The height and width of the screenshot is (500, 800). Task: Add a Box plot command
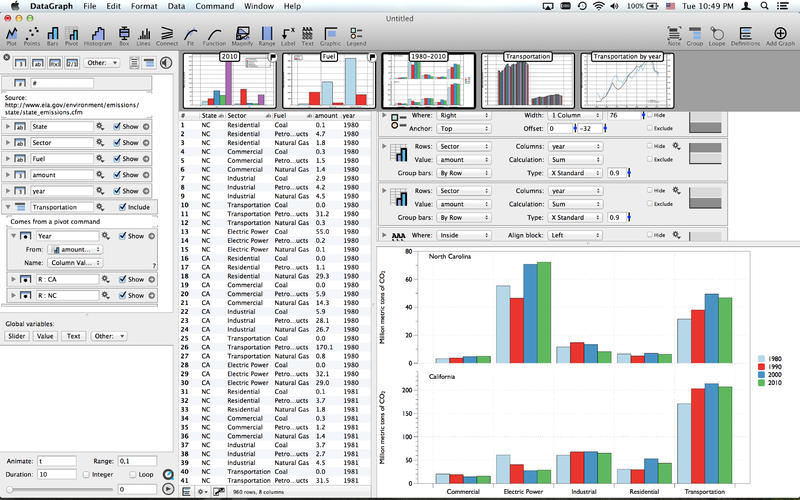point(124,35)
